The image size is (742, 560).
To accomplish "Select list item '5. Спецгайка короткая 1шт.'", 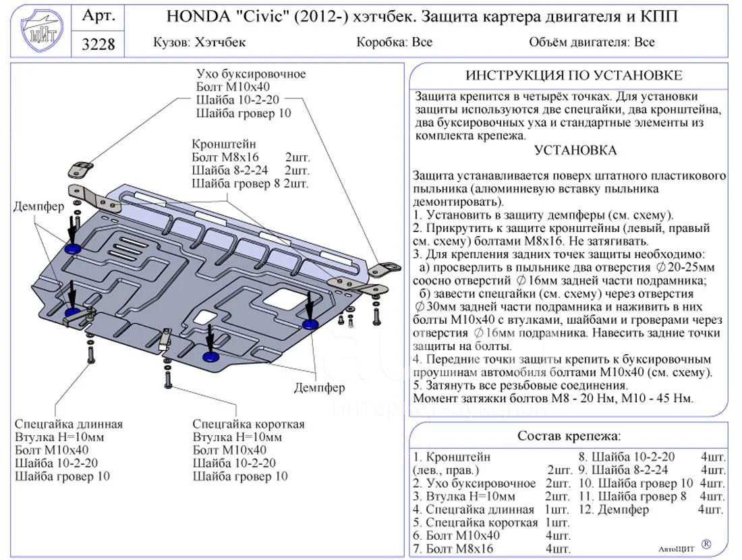I will pos(491,523).
